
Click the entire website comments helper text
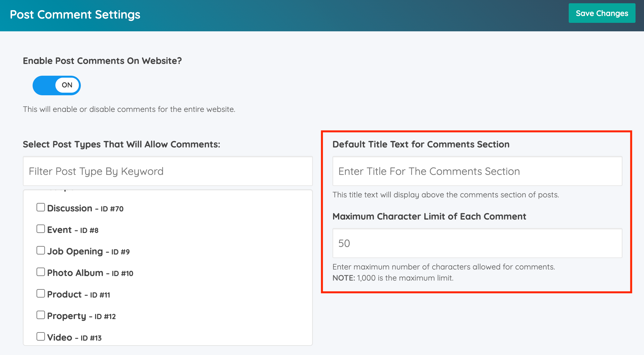click(x=129, y=109)
